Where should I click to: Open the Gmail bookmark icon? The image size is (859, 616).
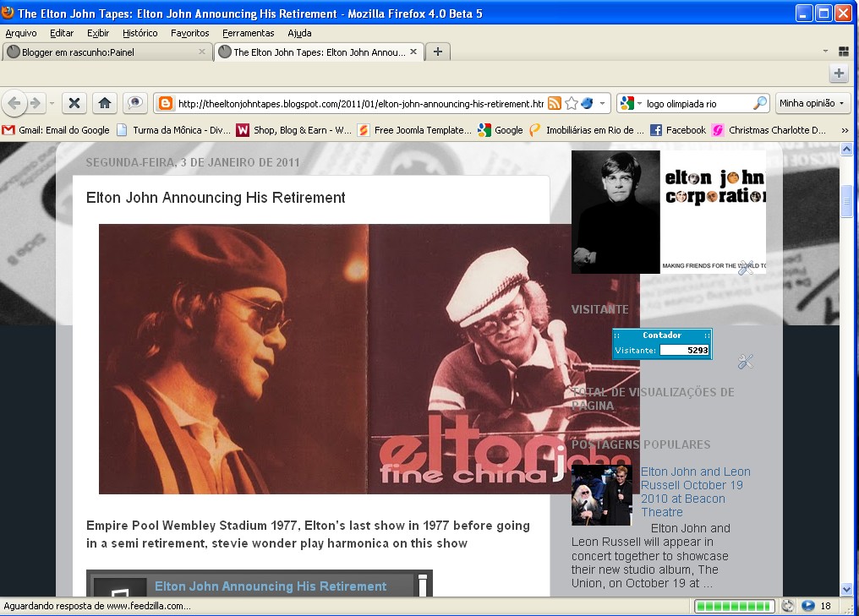(x=8, y=130)
